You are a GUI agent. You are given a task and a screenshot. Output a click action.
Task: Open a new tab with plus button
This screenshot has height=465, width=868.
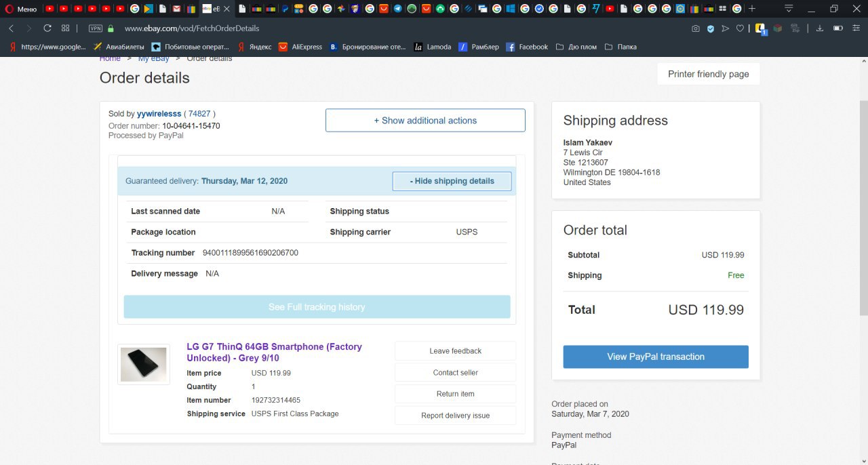tap(751, 9)
